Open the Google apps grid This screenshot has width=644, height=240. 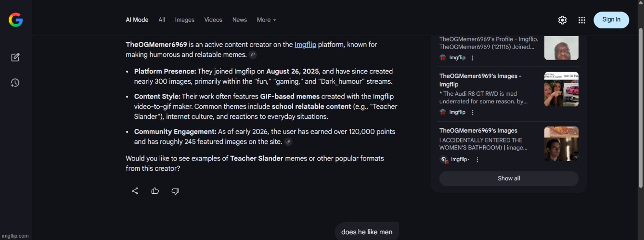tap(581, 20)
